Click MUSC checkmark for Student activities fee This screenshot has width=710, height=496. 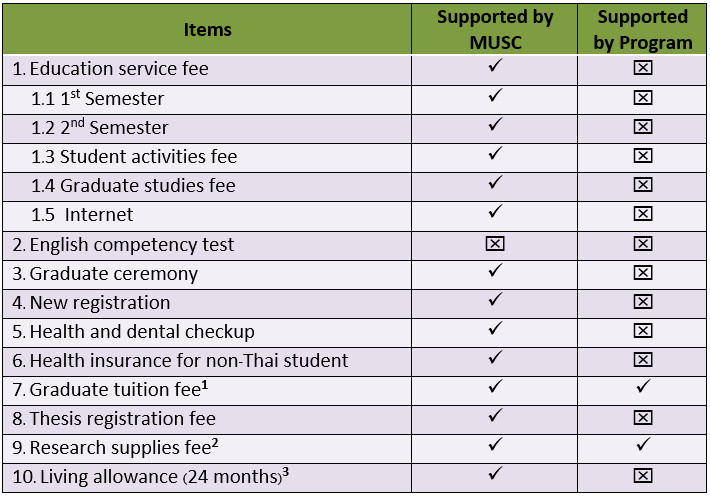[x=494, y=155]
